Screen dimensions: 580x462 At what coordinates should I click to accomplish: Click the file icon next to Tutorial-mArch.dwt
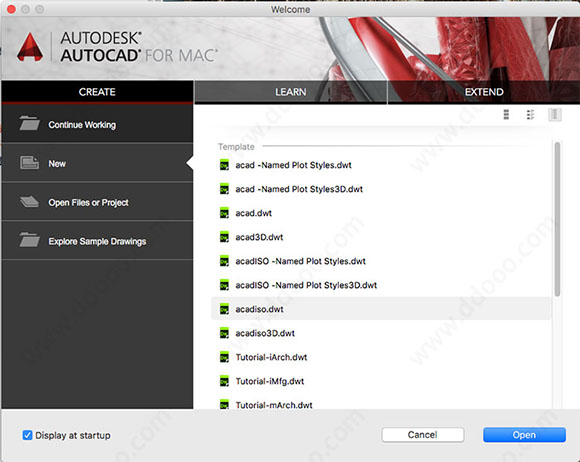224,404
